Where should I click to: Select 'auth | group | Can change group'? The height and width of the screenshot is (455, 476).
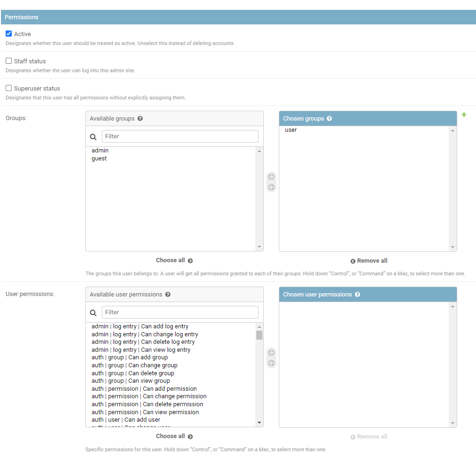(170, 365)
